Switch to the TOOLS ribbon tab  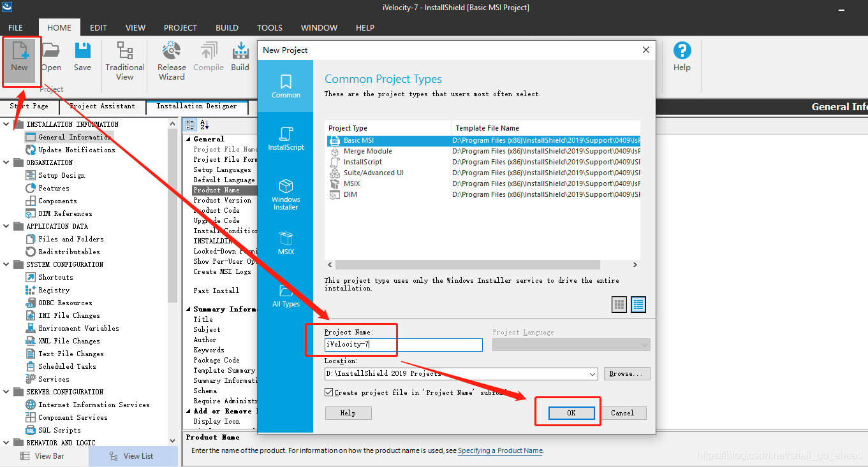(270, 28)
